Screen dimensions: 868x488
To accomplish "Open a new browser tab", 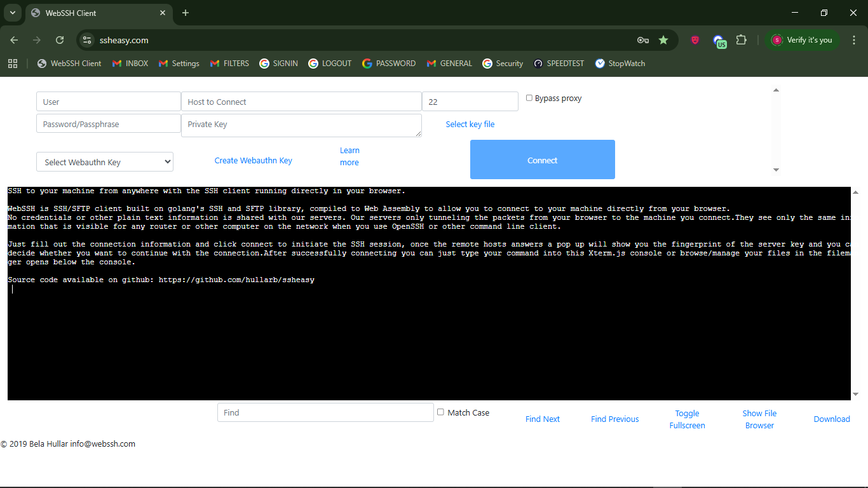I will [186, 13].
